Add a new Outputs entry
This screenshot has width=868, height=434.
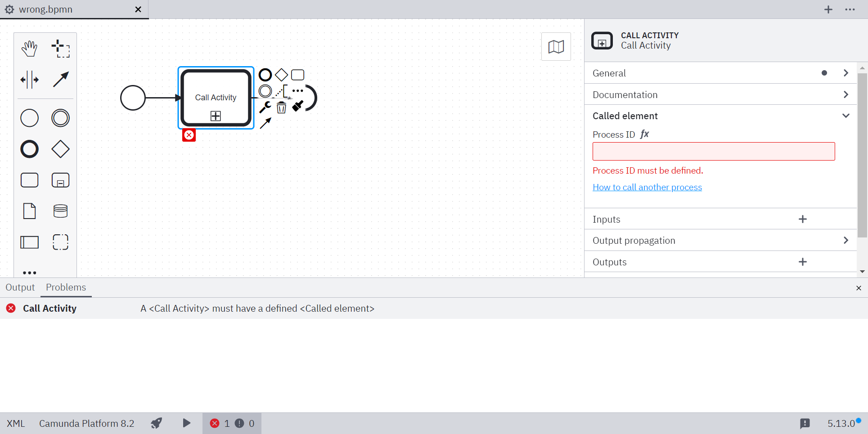point(803,262)
